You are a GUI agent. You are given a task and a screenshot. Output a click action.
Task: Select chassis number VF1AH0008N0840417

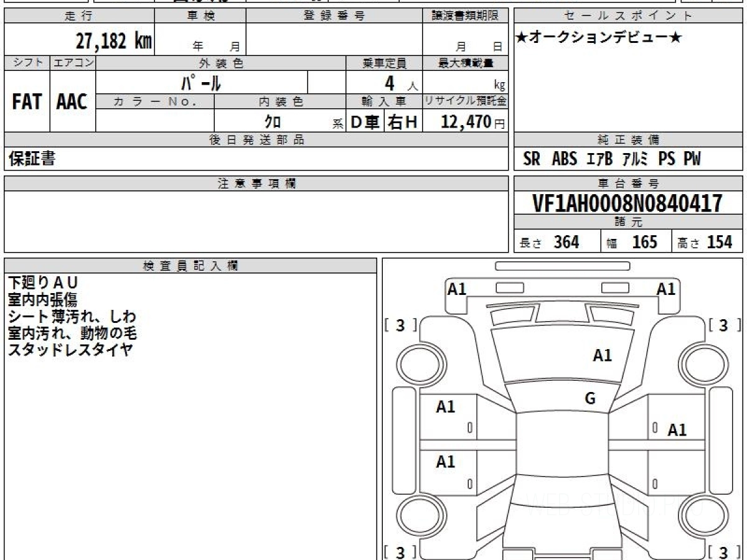coord(627,203)
